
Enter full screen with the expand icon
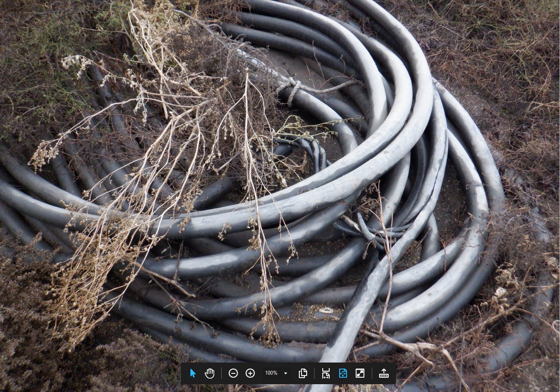(x=360, y=373)
